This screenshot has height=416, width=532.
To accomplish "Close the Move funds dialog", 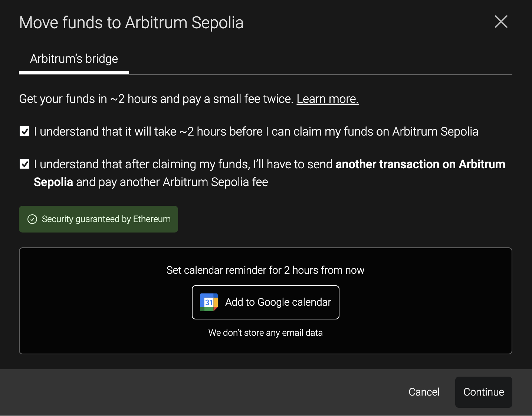I will 501,22.
